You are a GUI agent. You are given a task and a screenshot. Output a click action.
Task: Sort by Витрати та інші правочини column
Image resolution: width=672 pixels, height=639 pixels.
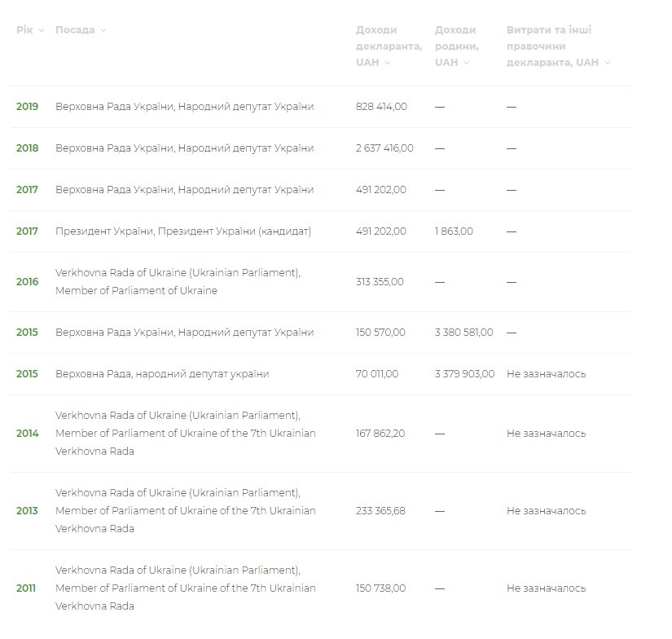click(x=557, y=46)
